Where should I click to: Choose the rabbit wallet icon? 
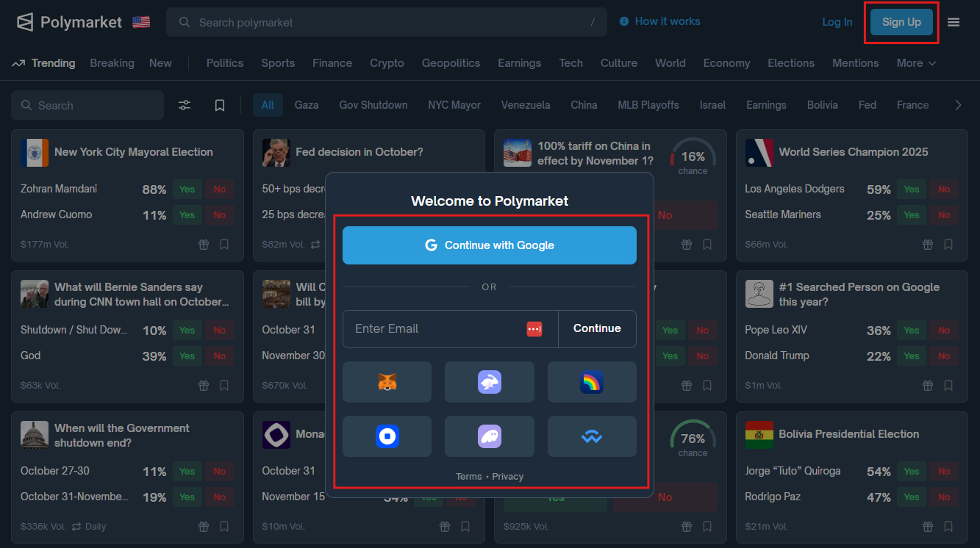click(x=489, y=381)
